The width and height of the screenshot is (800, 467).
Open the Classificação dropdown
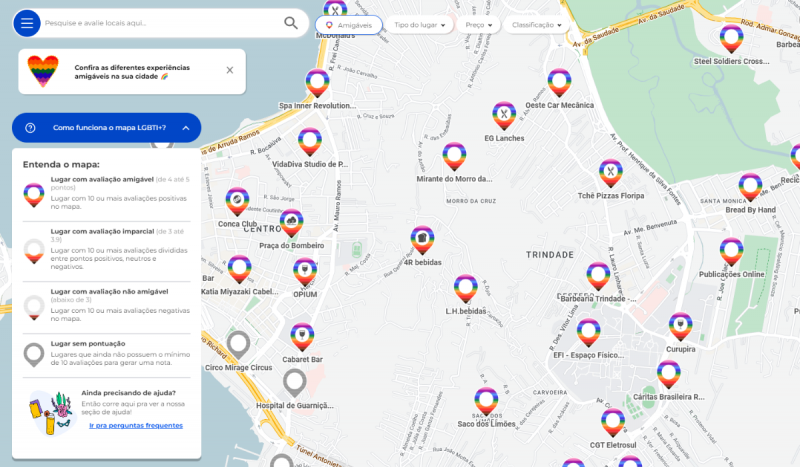click(x=536, y=25)
